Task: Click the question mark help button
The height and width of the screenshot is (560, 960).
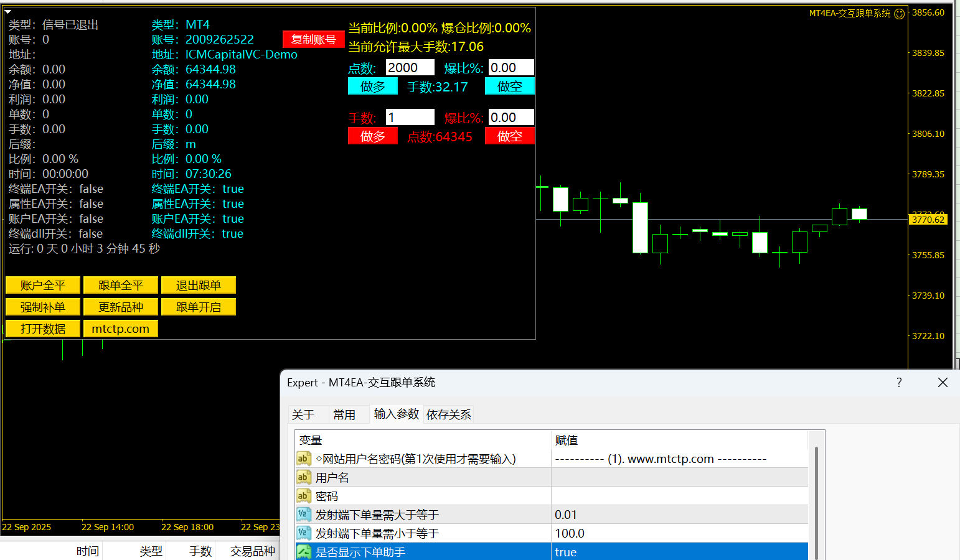Action: [x=899, y=383]
